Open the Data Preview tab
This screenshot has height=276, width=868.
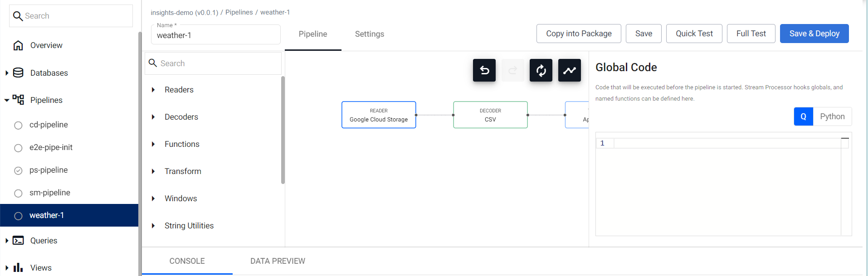(x=278, y=261)
